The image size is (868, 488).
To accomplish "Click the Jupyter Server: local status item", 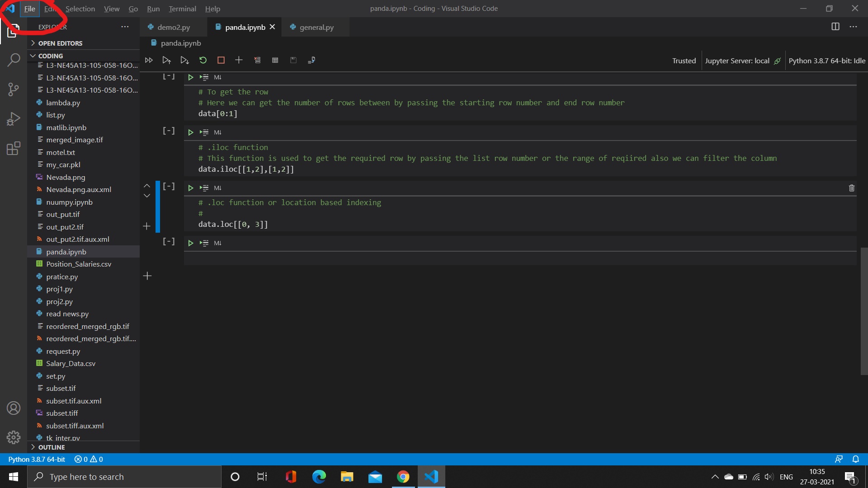I will point(737,61).
